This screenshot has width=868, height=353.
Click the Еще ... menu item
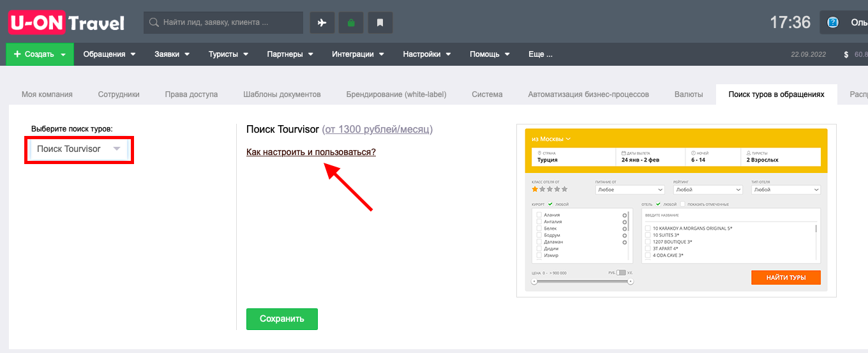[x=541, y=54]
